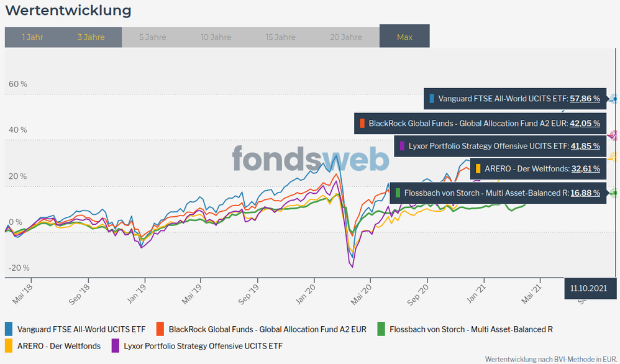
Task: Click Vanguard tooltip value 57,86 %
Action: pos(585,98)
